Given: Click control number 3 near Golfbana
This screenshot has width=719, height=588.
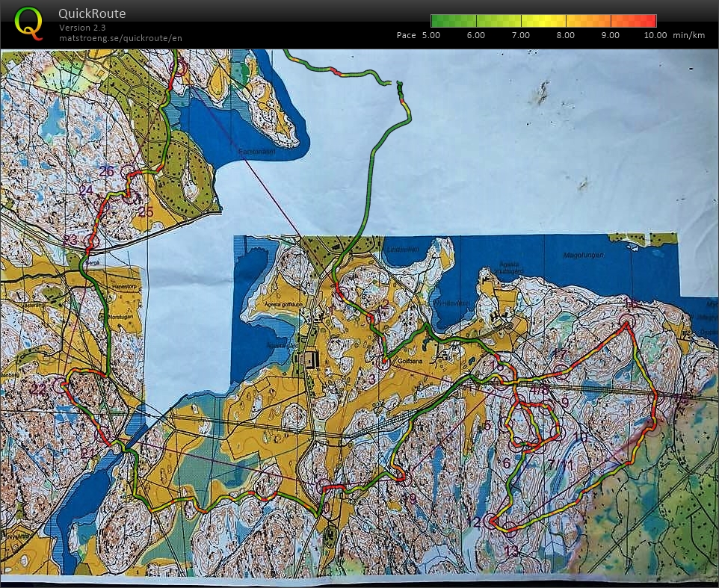Looking at the screenshot, I should coord(372,379).
